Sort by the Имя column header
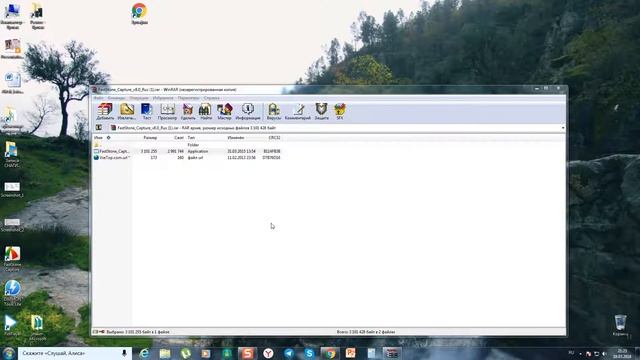The image size is (640, 360). (x=98, y=138)
